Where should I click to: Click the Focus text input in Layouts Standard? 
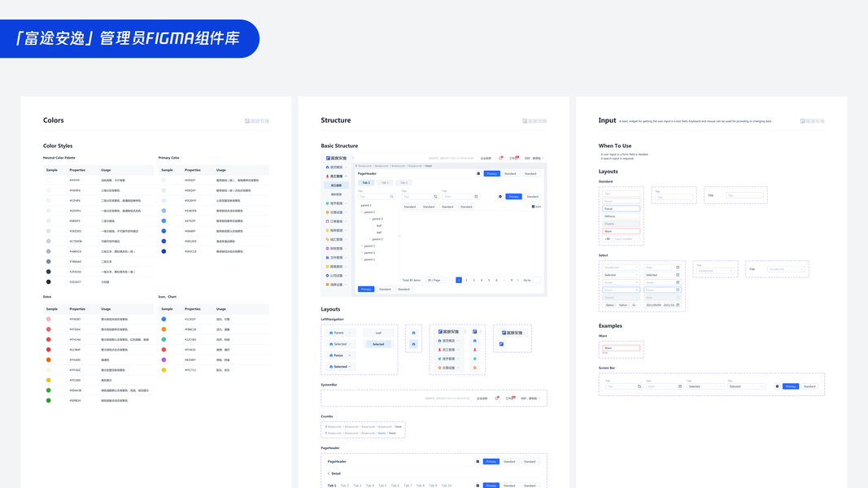[622, 208]
